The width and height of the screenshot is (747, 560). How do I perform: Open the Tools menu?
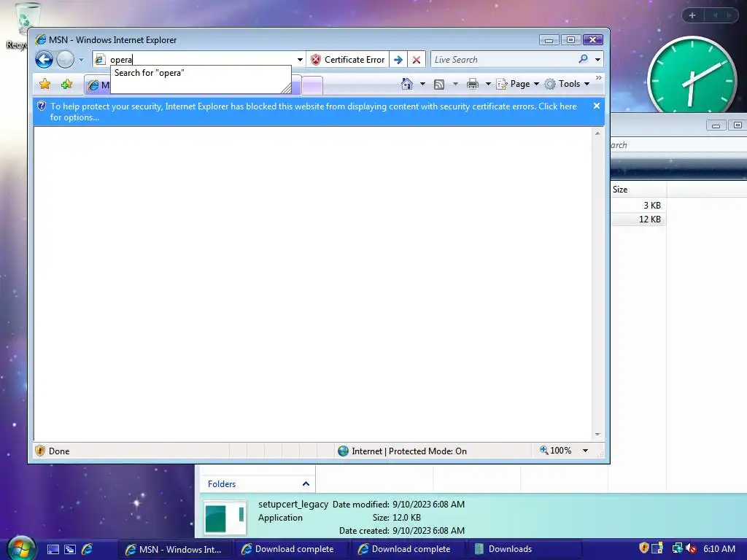pyautogui.click(x=568, y=84)
